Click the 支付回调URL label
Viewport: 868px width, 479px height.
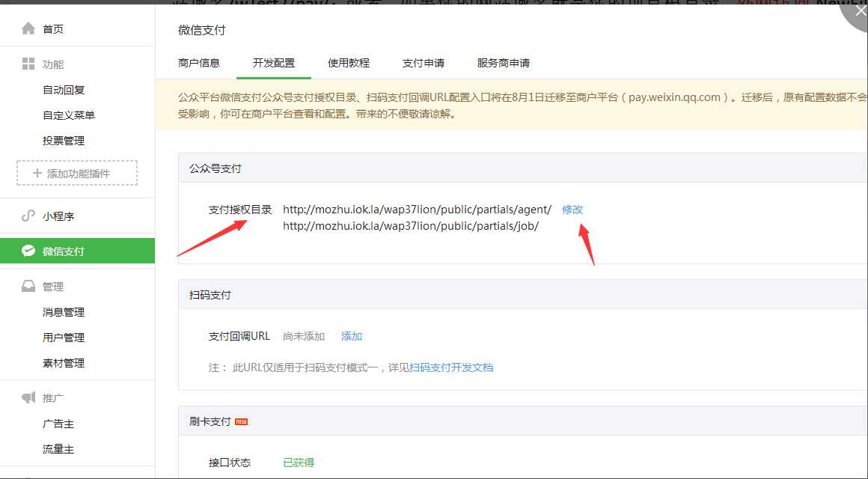(x=239, y=336)
